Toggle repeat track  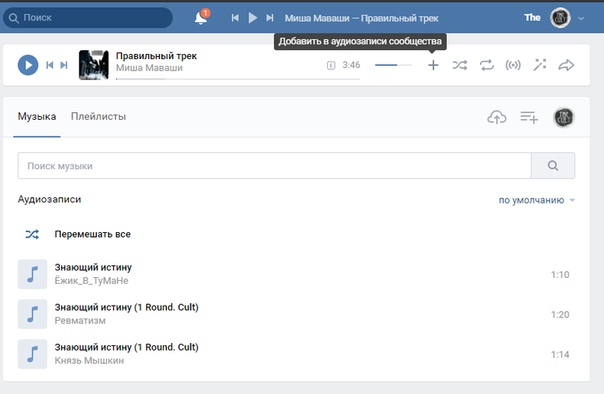pyautogui.click(x=487, y=65)
